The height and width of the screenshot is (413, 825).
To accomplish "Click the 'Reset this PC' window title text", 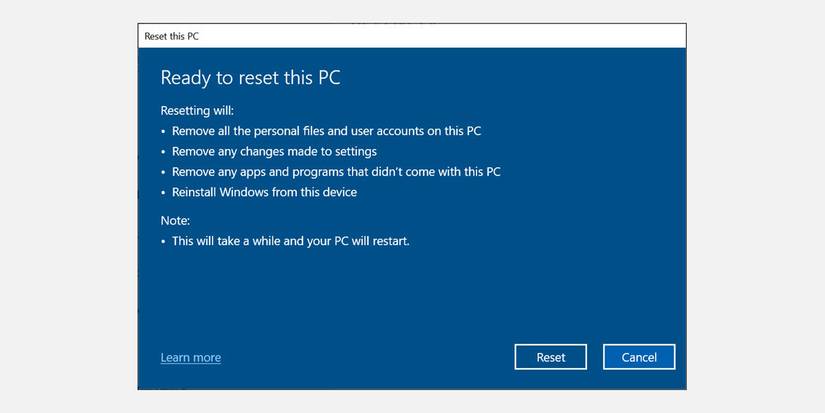I will (x=172, y=36).
